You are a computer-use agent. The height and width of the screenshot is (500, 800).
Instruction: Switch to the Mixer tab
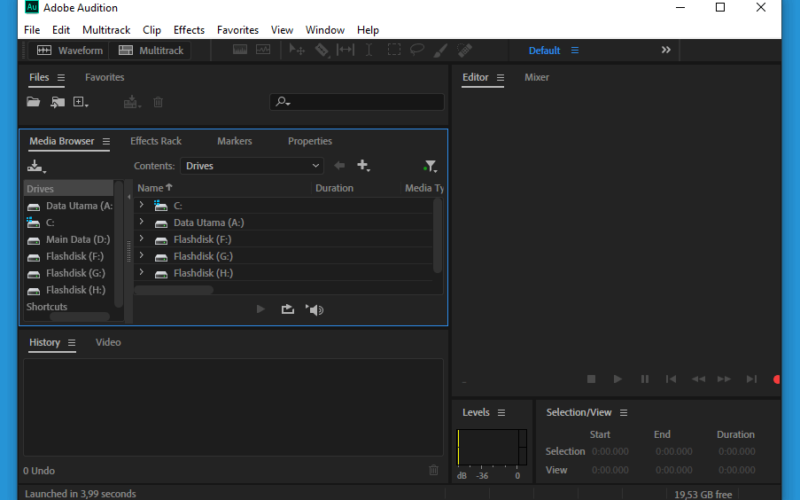tap(537, 78)
